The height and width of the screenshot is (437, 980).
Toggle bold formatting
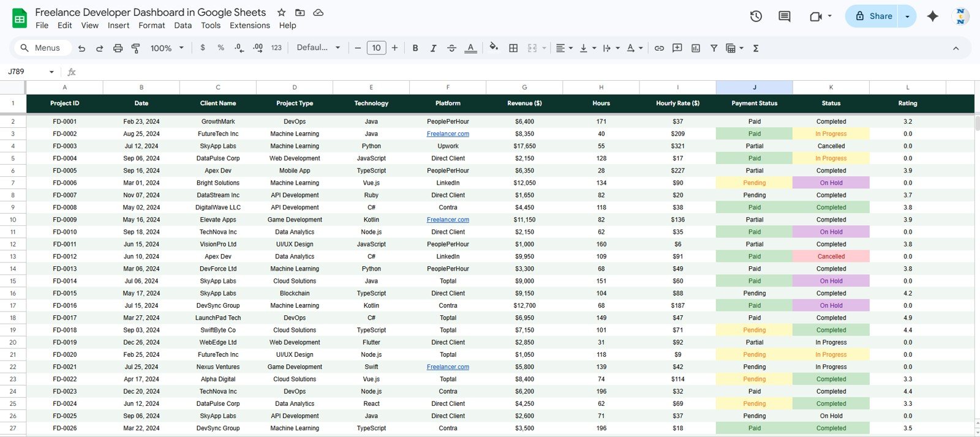tap(415, 48)
